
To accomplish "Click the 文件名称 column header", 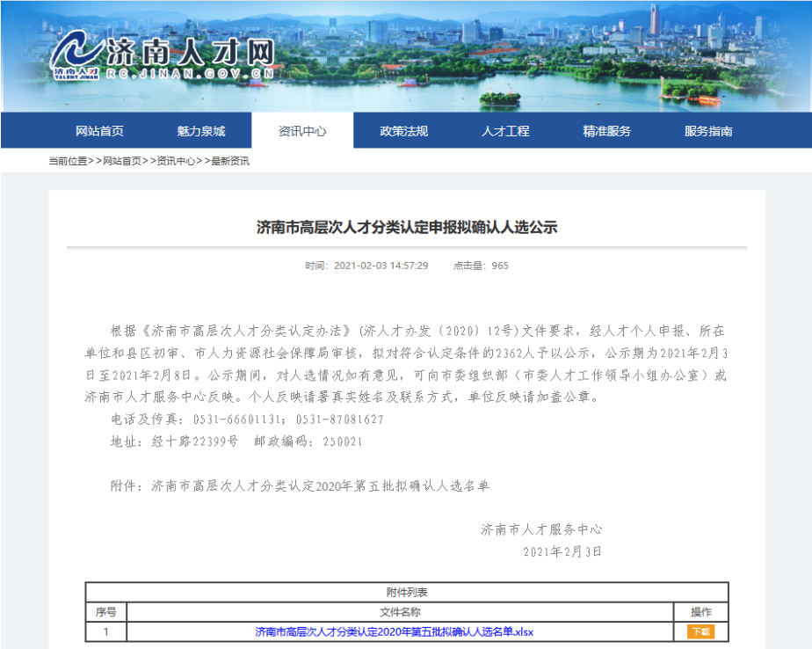I will click(400, 612).
